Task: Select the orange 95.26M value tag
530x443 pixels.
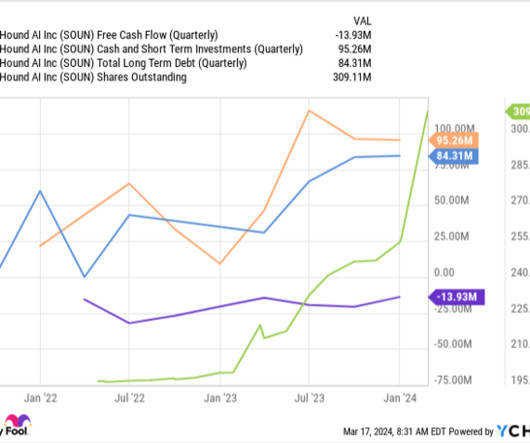Action: tap(454, 140)
